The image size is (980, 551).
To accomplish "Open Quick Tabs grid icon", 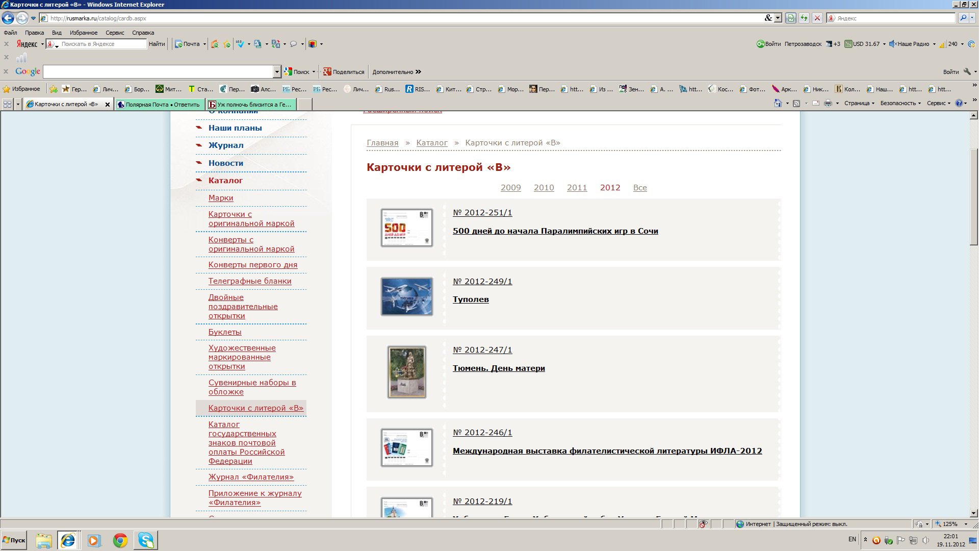I will pos(7,104).
